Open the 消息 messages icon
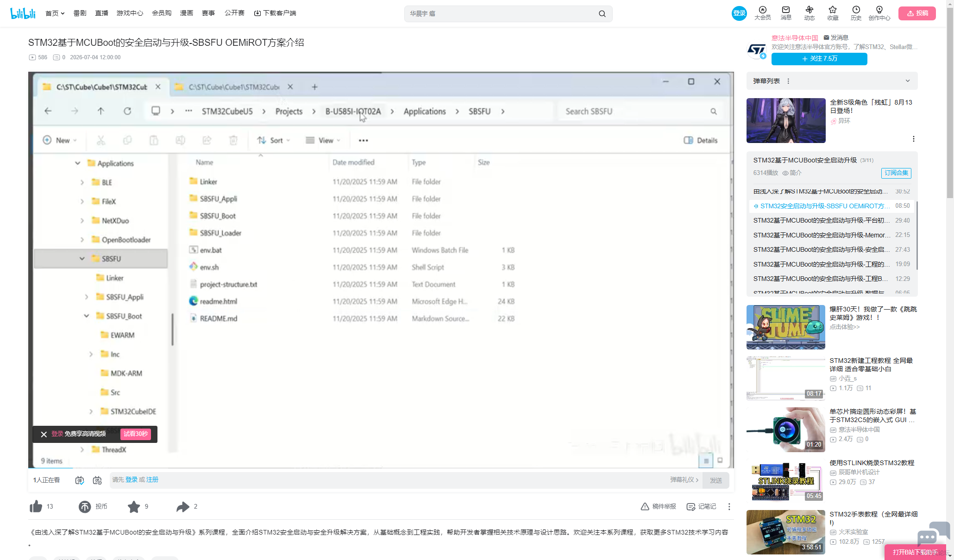 [x=786, y=13]
